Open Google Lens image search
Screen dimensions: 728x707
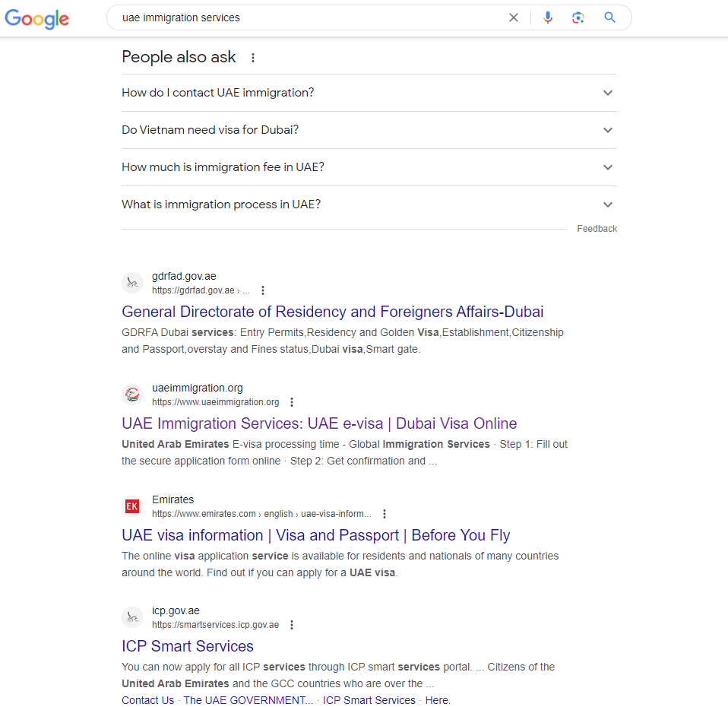(578, 17)
